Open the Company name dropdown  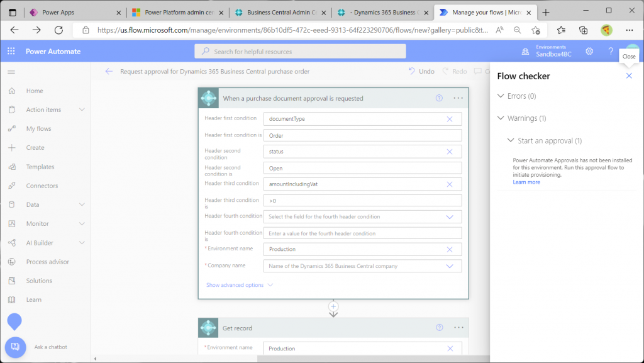[x=450, y=266]
